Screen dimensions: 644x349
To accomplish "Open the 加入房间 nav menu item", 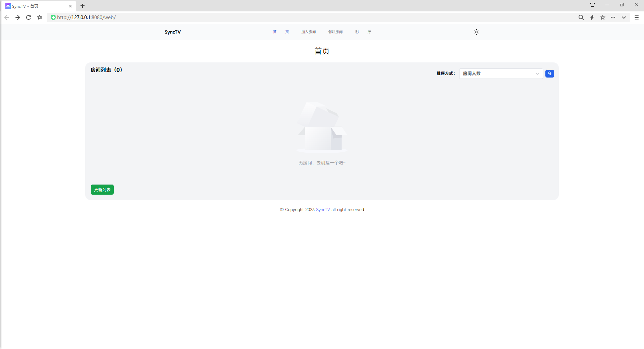I will (x=308, y=32).
